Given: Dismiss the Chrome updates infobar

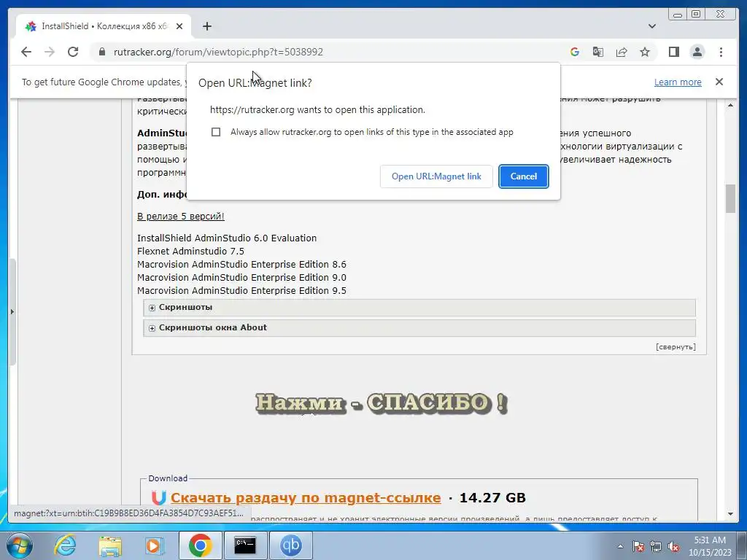Looking at the screenshot, I should coord(719,82).
